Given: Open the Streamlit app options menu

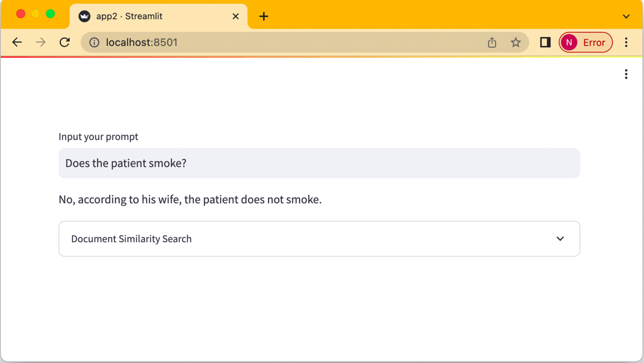Looking at the screenshot, I should point(626,74).
